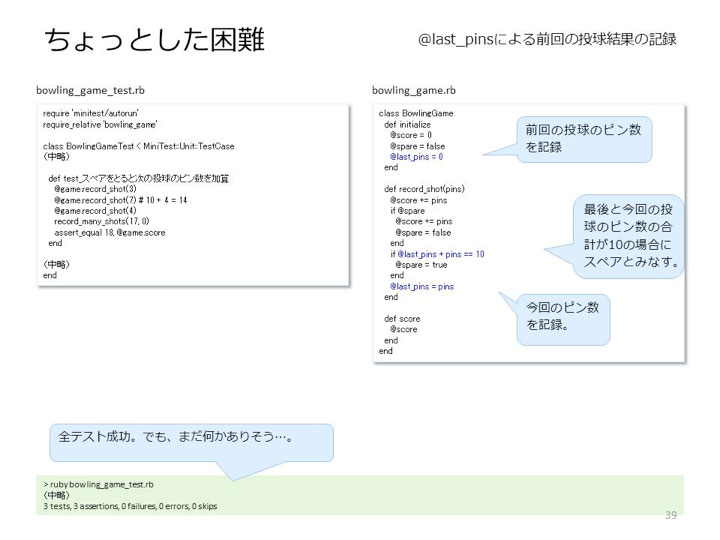The image size is (720, 540).
Task: Click the command > ruby bowling_game_test.rb
Action: coord(99,484)
